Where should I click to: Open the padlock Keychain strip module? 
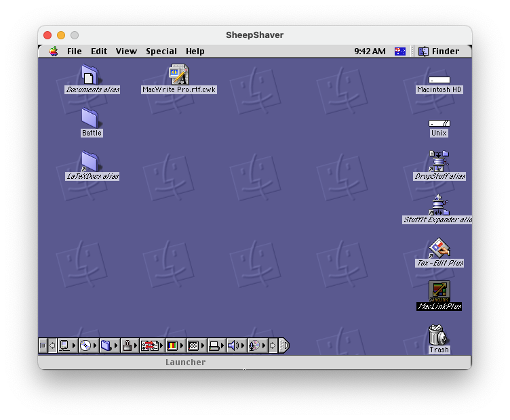(x=130, y=345)
